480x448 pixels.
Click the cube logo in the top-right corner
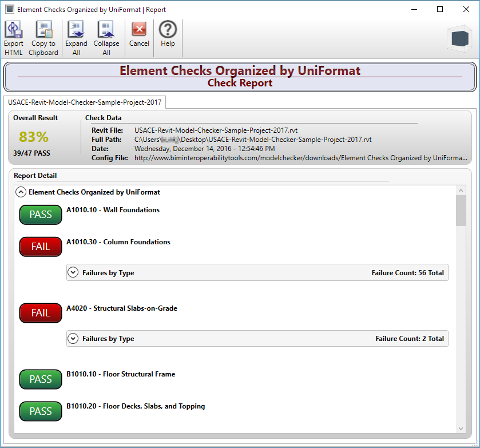click(x=459, y=38)
